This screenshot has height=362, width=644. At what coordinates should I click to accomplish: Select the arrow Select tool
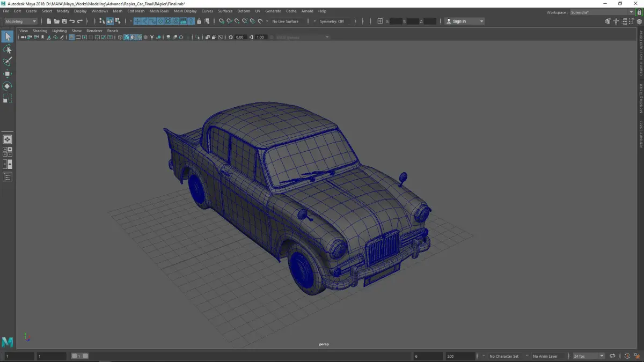[8, 36]
